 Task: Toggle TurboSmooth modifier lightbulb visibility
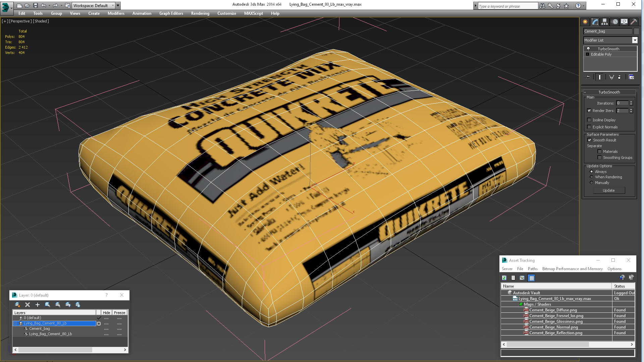coord(588,49)
